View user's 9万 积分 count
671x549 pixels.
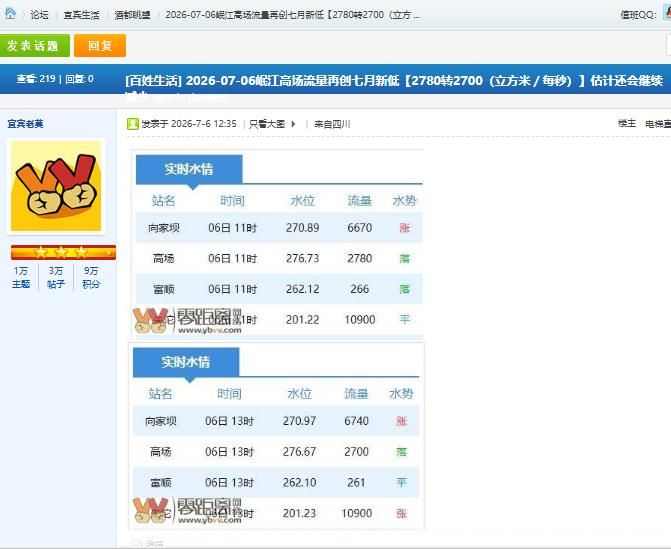tap(91, 277)
